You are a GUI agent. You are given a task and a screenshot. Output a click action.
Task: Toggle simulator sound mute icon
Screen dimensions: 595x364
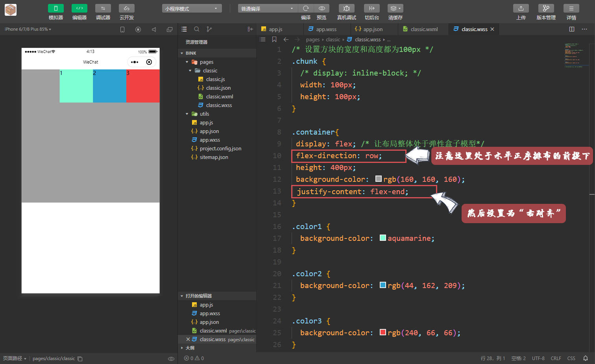click(x=154, y=30)
